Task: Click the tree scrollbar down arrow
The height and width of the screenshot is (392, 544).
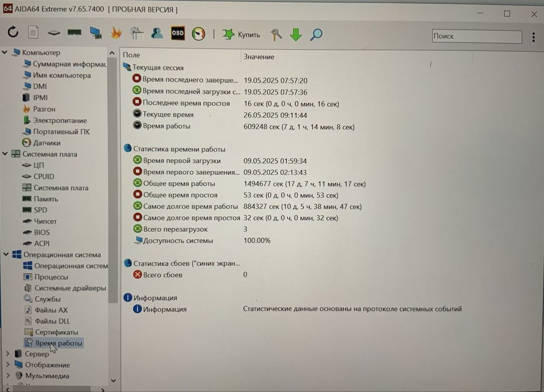Action: point(113,381)
